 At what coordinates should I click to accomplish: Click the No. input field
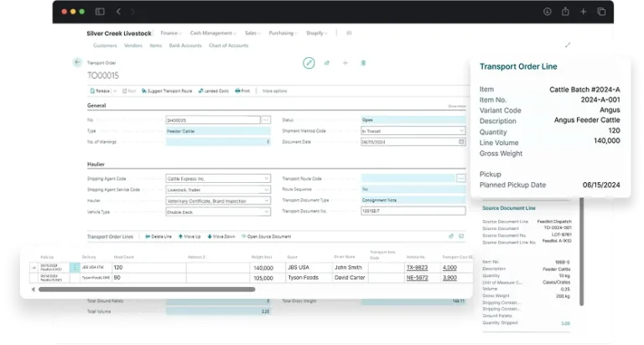(213, 120)
